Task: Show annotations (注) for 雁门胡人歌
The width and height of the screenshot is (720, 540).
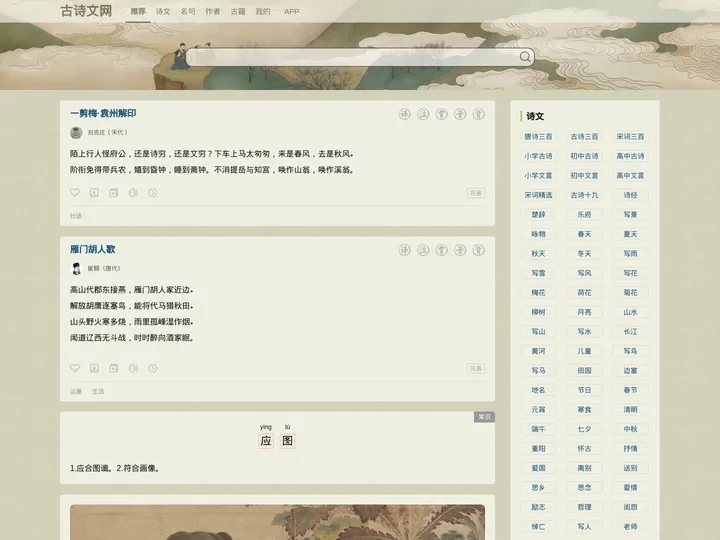Action: (423, 250)
